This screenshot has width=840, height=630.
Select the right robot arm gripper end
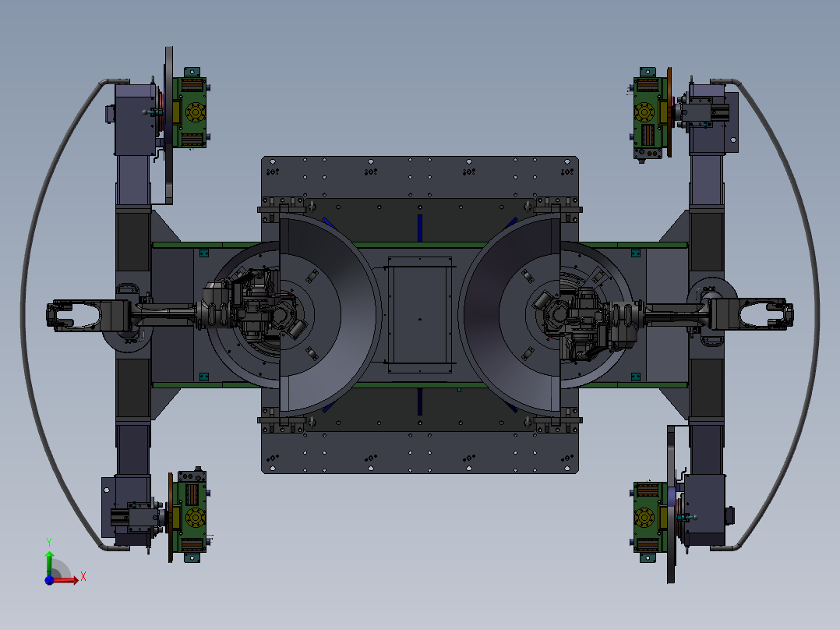click(x=767, y=314)
